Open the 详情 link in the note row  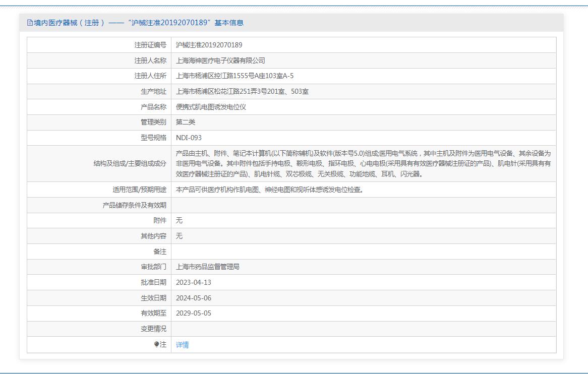click(182, 345)
